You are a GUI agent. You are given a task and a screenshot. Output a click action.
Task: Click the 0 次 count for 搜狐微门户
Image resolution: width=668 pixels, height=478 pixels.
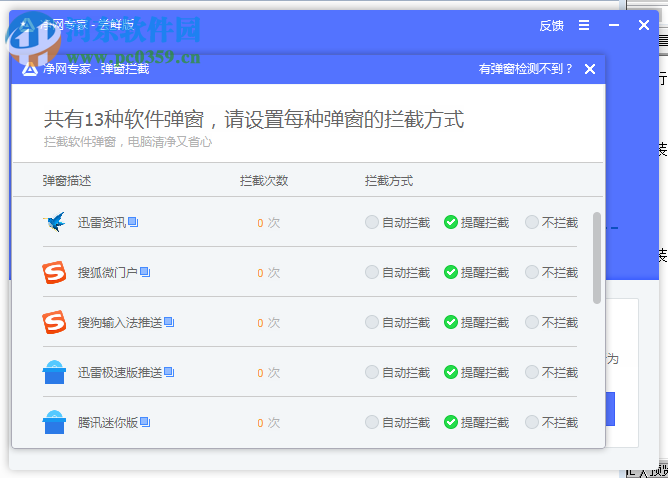pos(268,272)
